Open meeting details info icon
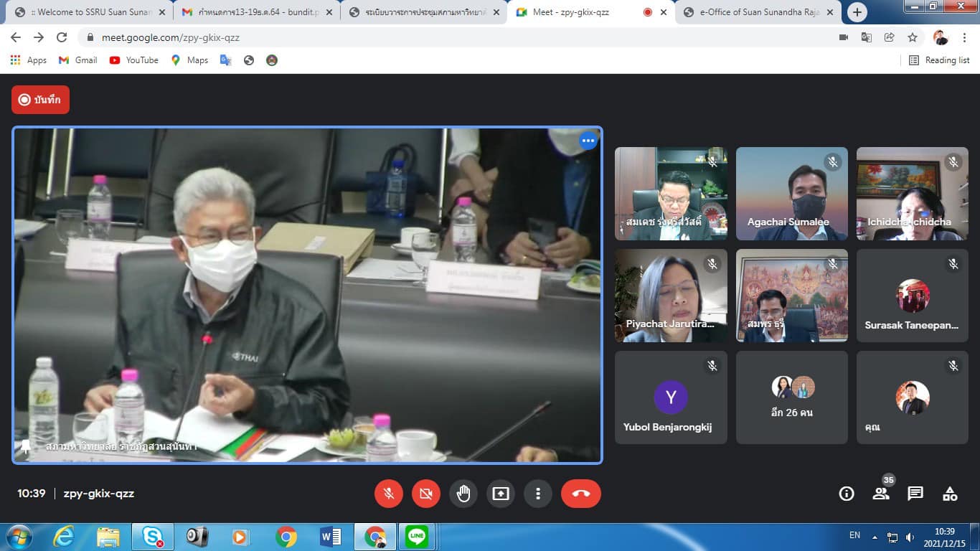The image size is (980, 551). pyautogui.click(x=847, y=494)
